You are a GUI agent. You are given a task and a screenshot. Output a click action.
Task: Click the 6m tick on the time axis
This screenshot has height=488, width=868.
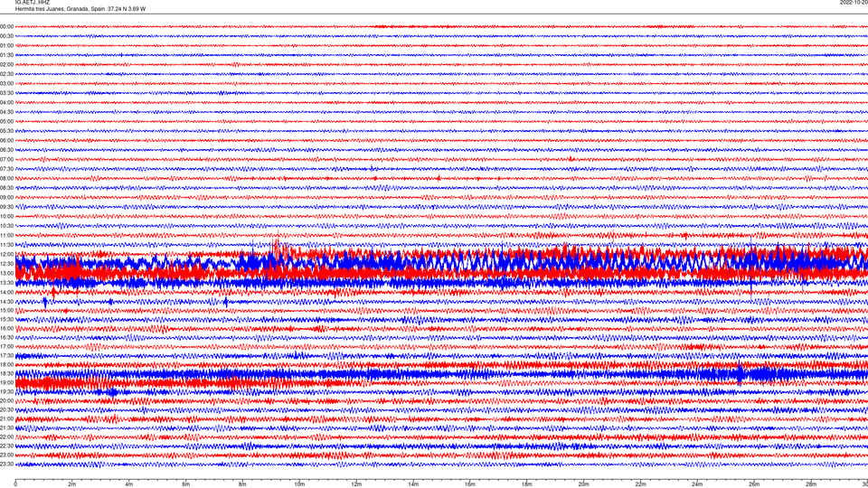point(185,484)
